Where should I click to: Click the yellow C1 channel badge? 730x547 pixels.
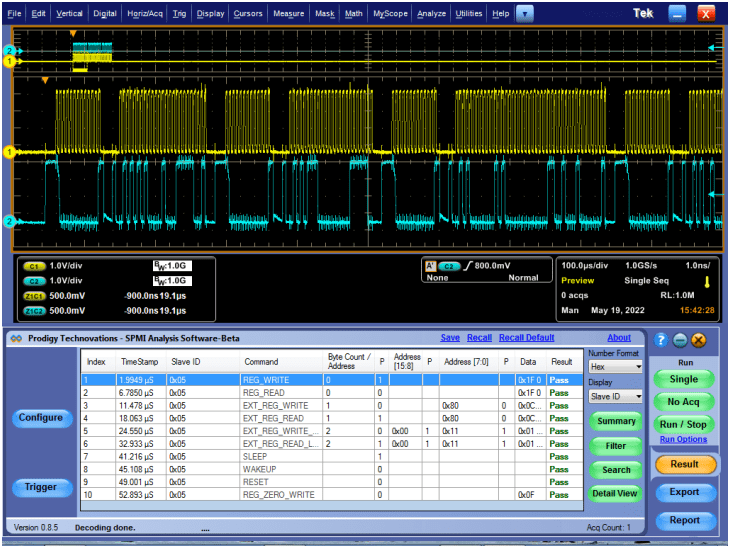[x=34, y=267]
